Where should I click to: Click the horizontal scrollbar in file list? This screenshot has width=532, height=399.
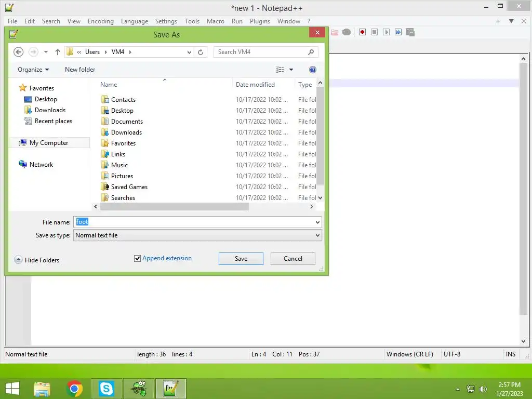click(175, 207)
